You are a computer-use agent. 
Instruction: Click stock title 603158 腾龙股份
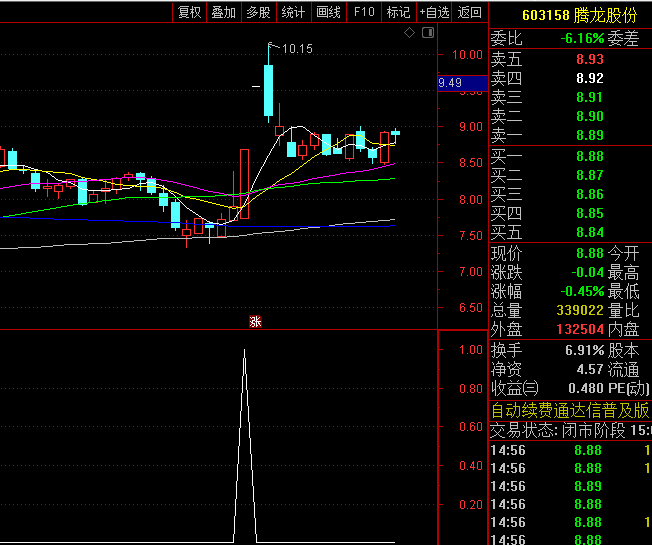pyautogui.click(x=580, y=15)
